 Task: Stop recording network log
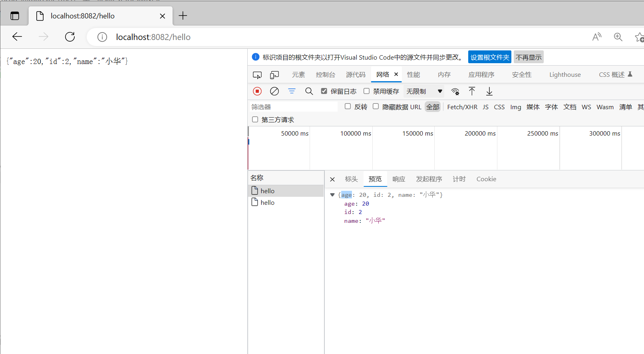pyautogui.click(x=257, y=91)
